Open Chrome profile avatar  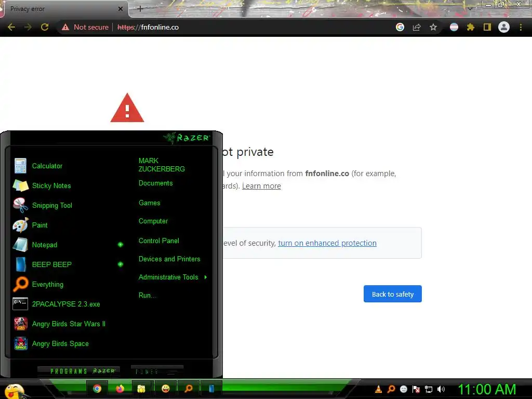click(504, 27)
